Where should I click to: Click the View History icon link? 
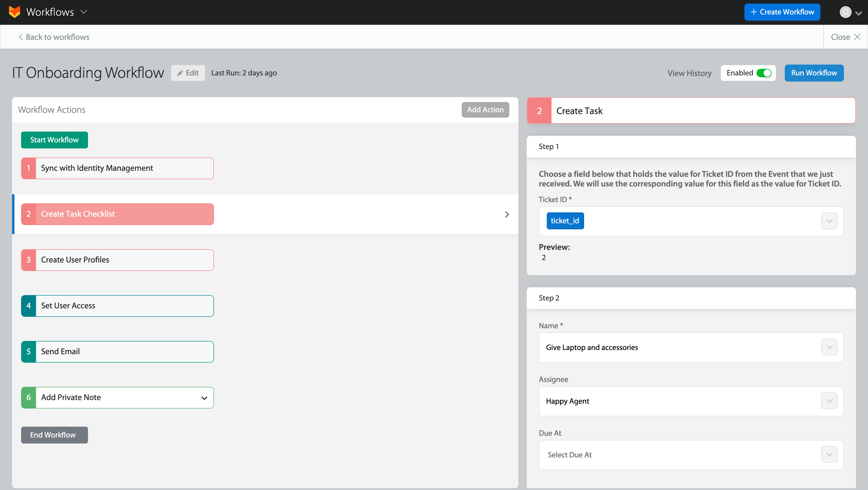pyautogui.click(x=689, y=73)
